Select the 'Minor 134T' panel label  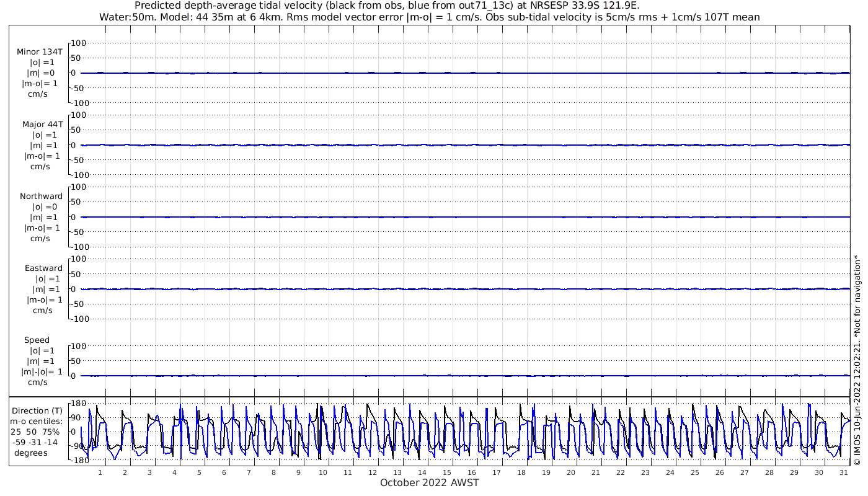click(40, 51)
